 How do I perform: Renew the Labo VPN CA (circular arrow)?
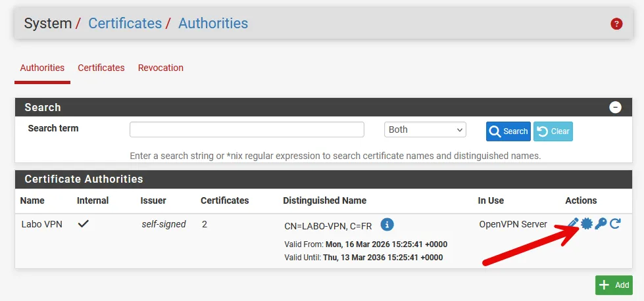(615, 224)
